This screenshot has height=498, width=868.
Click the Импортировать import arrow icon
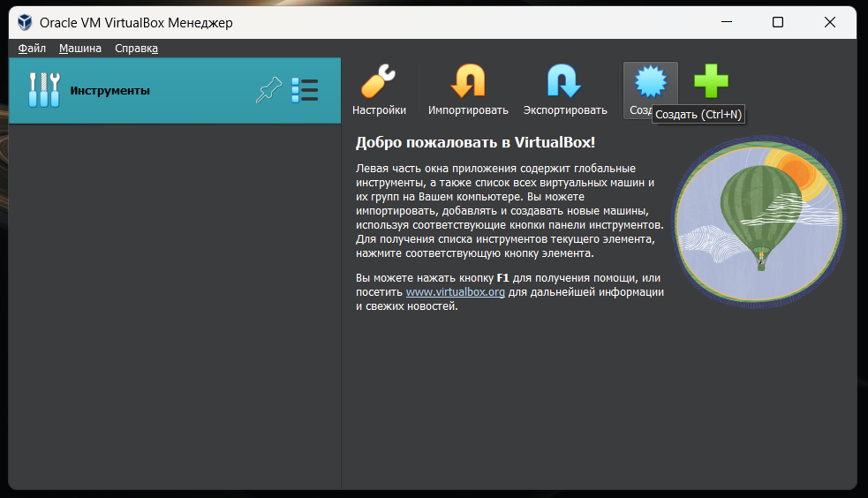(468, 81)
